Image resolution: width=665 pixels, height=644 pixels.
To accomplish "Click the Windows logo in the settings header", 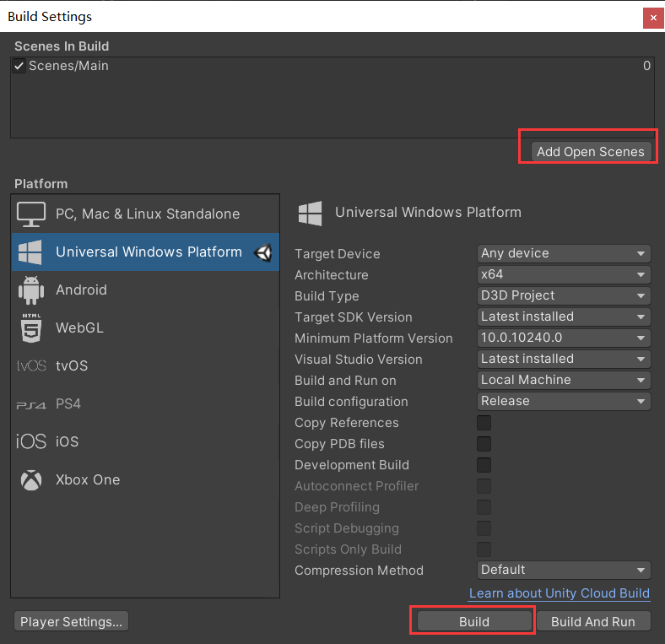I will point(310,214).
